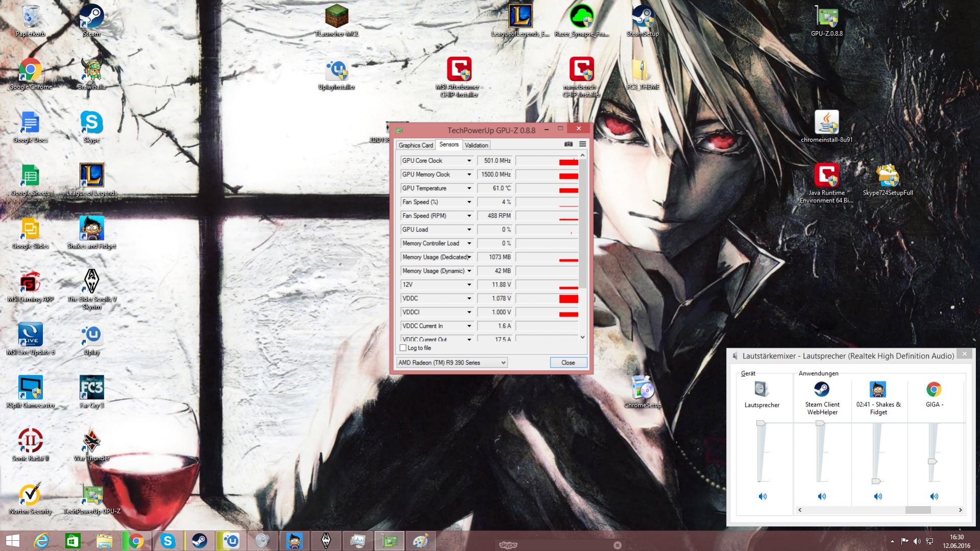Select the SteamSetup installer desktop icon
Viewport: 980px width, 551px height.
click(642, 20)
